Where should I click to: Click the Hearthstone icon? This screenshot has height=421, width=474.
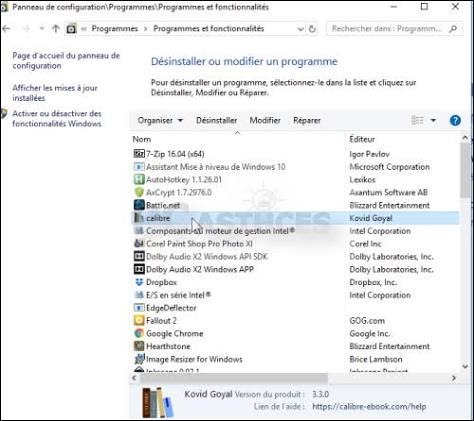click(139, 346)
